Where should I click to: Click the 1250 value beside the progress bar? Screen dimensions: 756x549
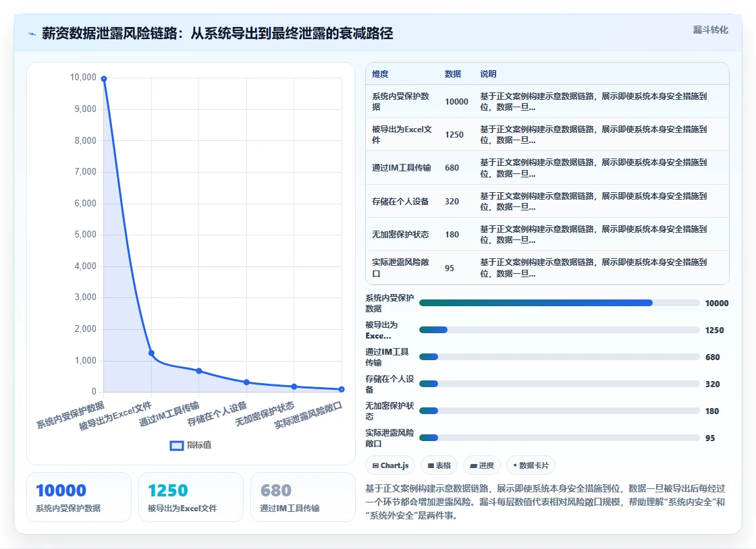(715, 330)
